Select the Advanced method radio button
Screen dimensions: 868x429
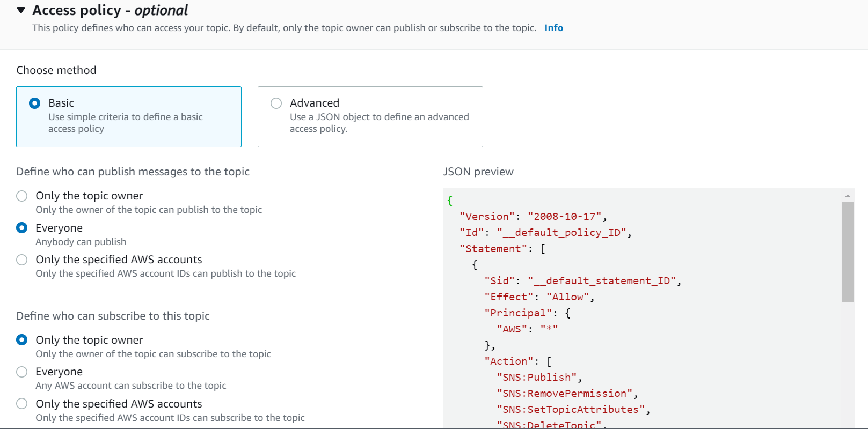pos(276,103)
